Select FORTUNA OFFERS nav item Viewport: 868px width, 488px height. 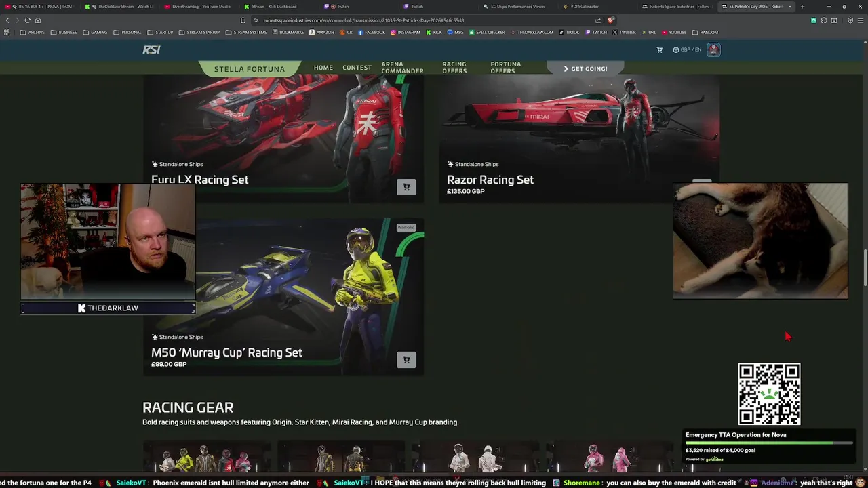(505, 68)
